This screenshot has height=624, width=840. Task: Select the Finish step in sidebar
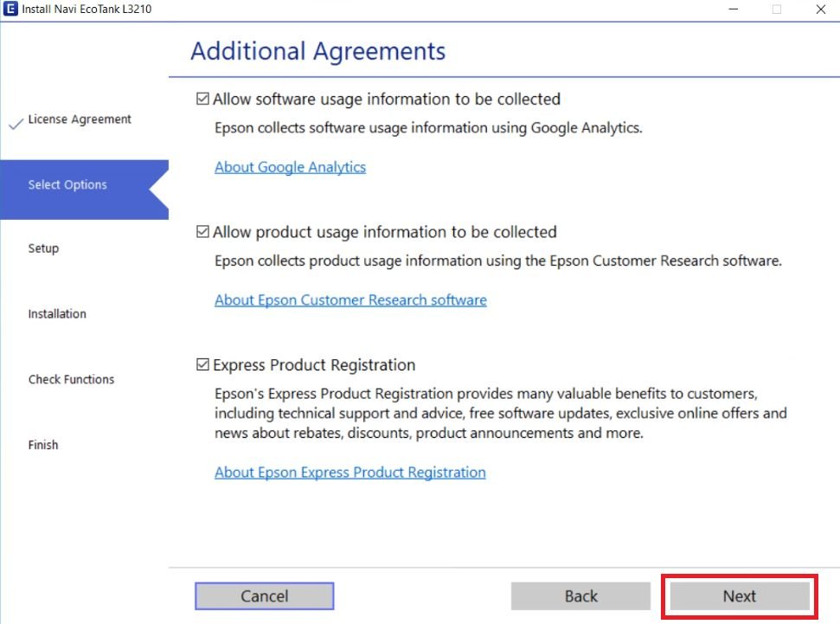(x=43, y=445)
